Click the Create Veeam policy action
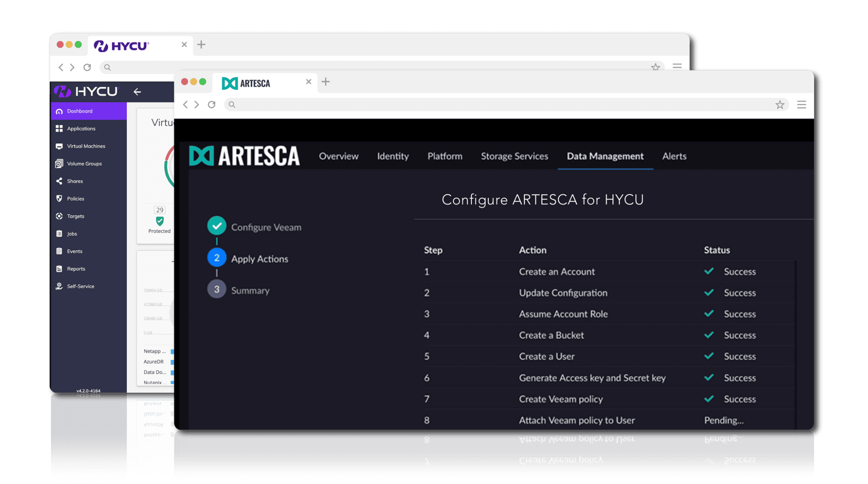 [561, 399]
